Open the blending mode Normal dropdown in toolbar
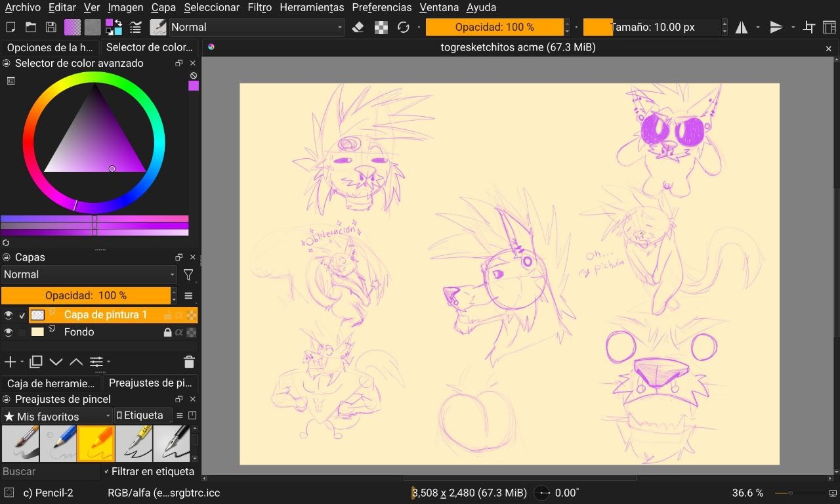This screenshot has height=504, width=840. pos(256,27)
